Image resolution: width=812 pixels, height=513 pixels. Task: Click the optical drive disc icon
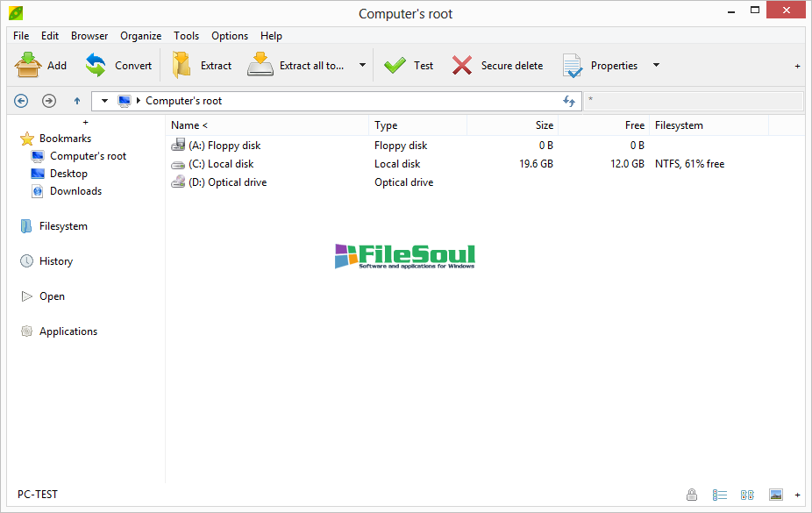pos(178,182)
